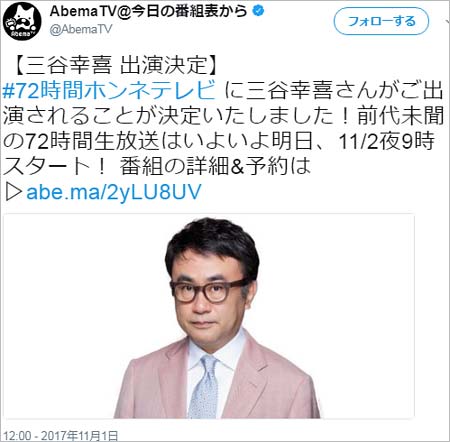Open the tweet timestamp 12:00 - 2017年11月1日
This screenshot has height=442, width=450.
60,435
